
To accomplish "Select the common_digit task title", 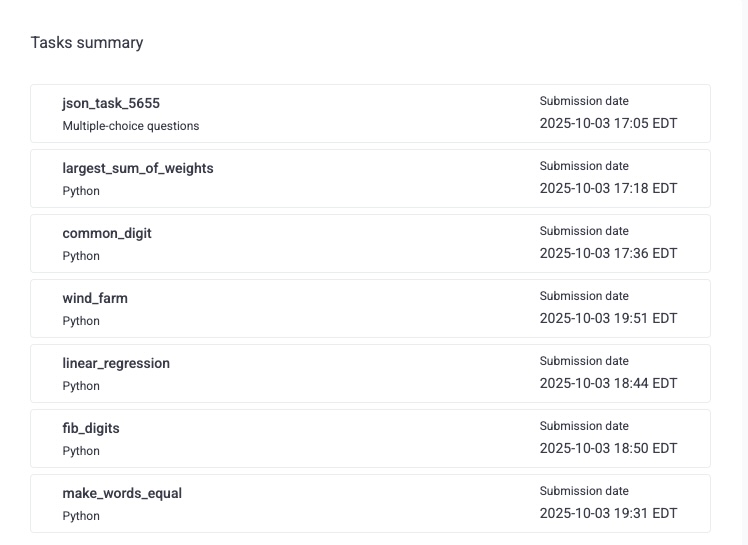I will (x=107, y=233).
